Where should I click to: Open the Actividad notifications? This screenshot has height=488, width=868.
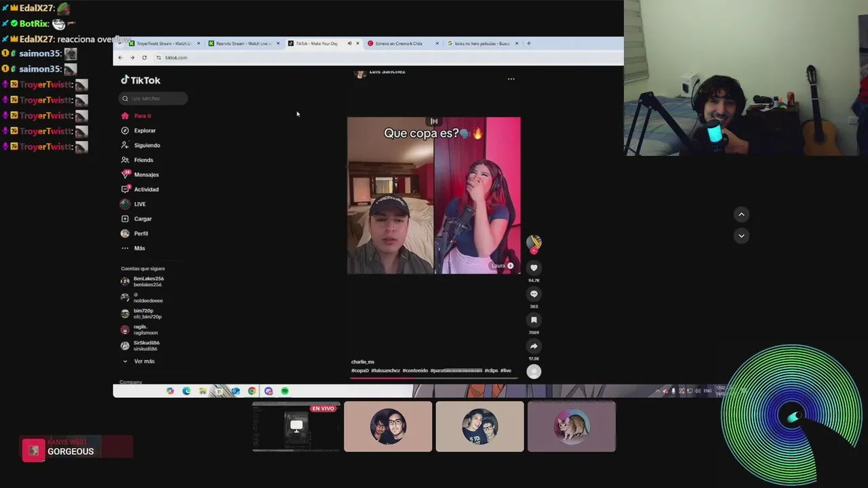click(x=140, y=189)
